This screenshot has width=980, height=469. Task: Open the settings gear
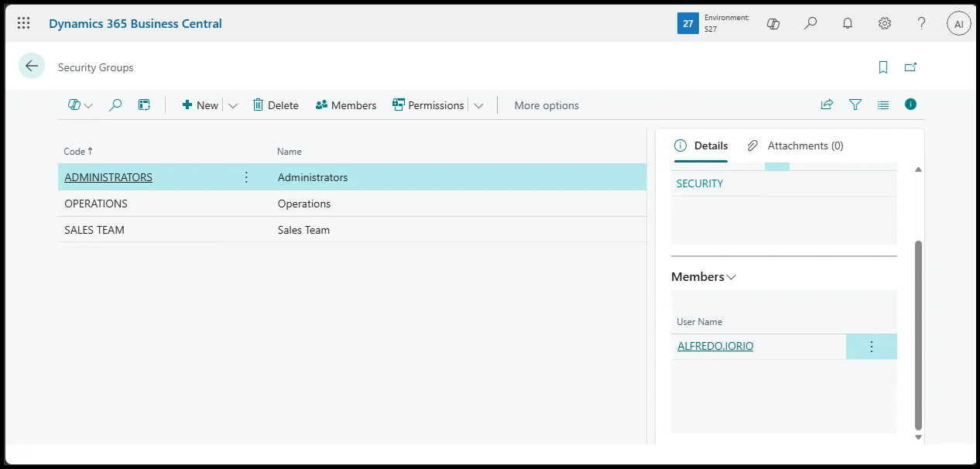884,23
